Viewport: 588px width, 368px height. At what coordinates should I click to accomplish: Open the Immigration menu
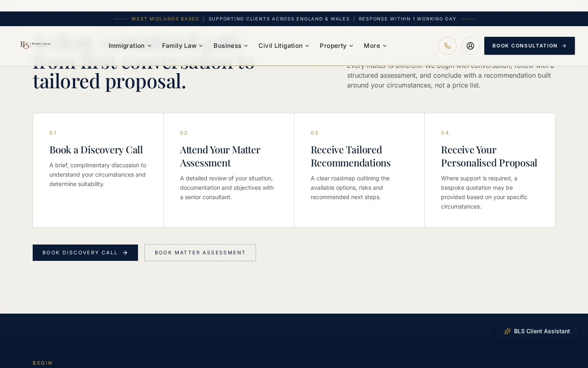(x=130, y=46)
